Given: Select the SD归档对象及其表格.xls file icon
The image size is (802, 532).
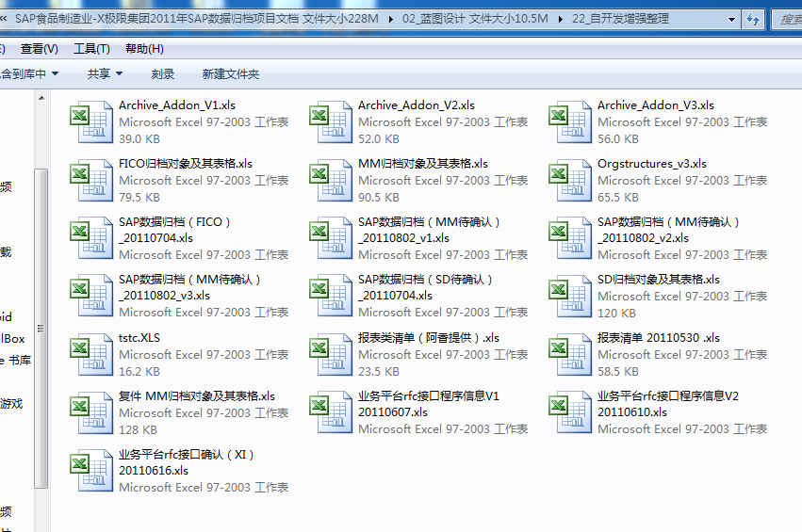Looking at the screenshot, I should tap(570, 296).
